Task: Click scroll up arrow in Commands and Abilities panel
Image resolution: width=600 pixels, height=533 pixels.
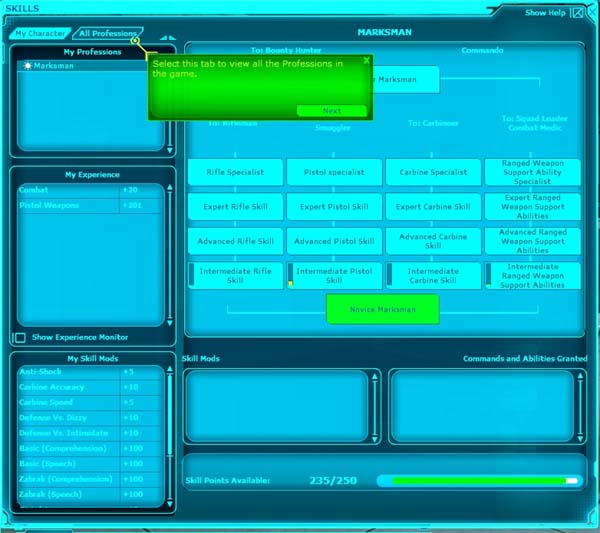Action: coord(580,379)
